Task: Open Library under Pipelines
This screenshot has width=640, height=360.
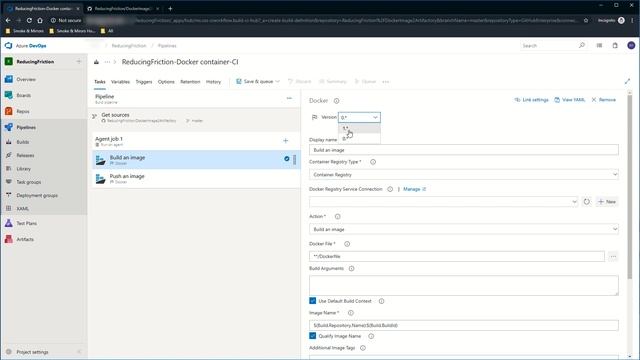Action: click(23, 169)
